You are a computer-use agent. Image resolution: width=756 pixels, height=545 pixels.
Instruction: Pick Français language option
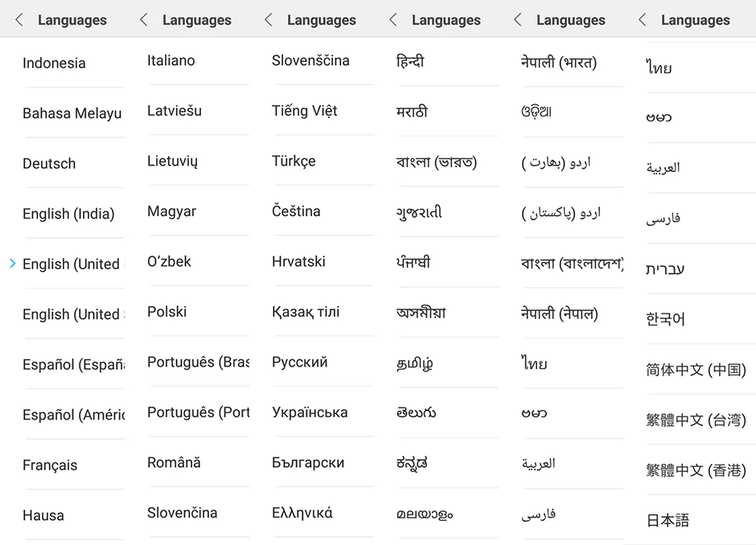point(50,465)
